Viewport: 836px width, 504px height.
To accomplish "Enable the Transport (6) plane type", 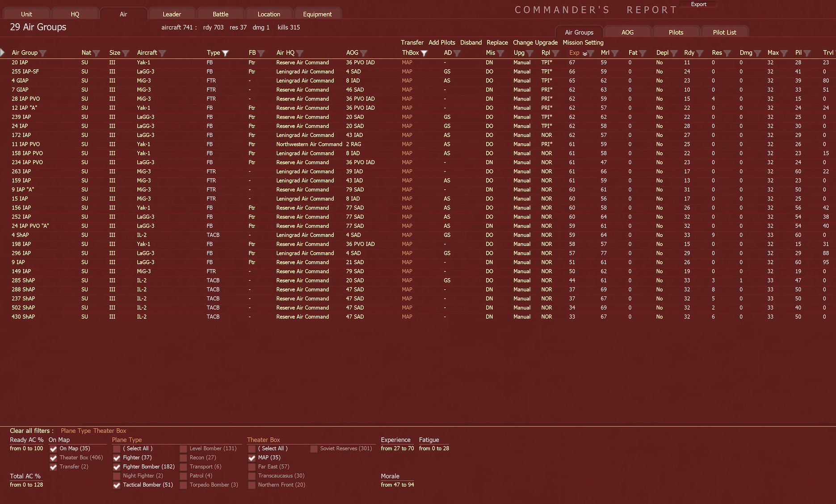I will (183, 467).
